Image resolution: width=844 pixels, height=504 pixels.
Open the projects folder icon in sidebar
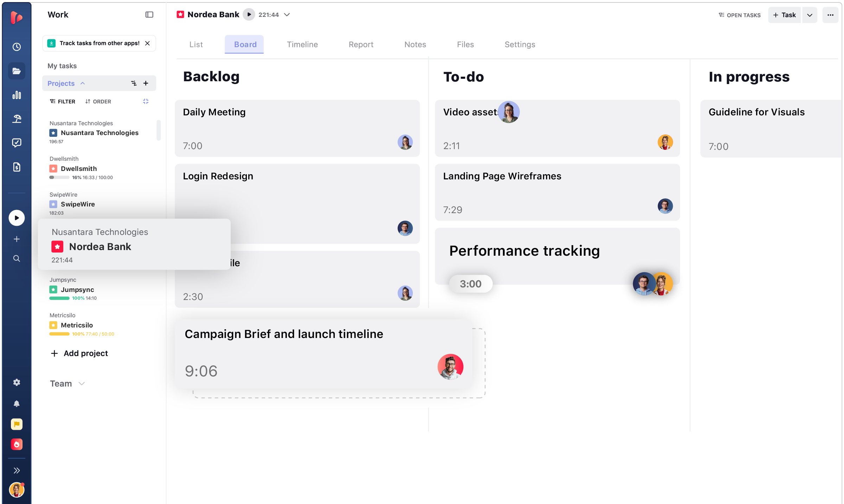tap(17, 71)
